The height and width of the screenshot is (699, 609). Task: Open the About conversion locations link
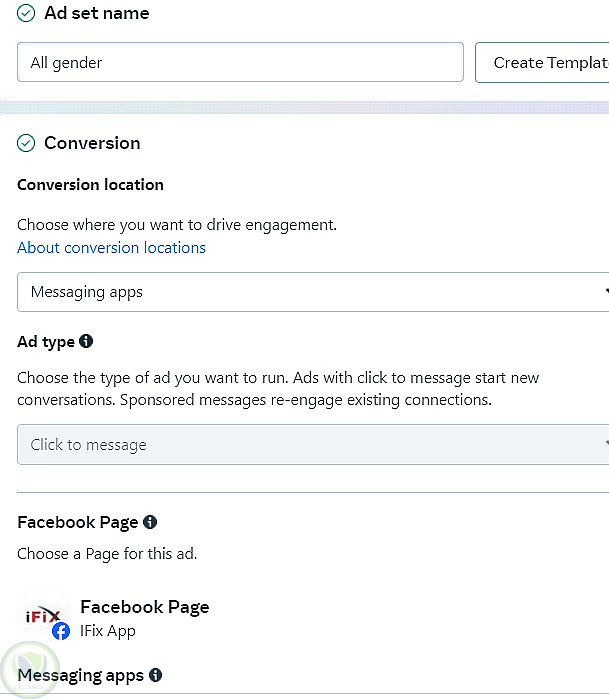point(111,248)
